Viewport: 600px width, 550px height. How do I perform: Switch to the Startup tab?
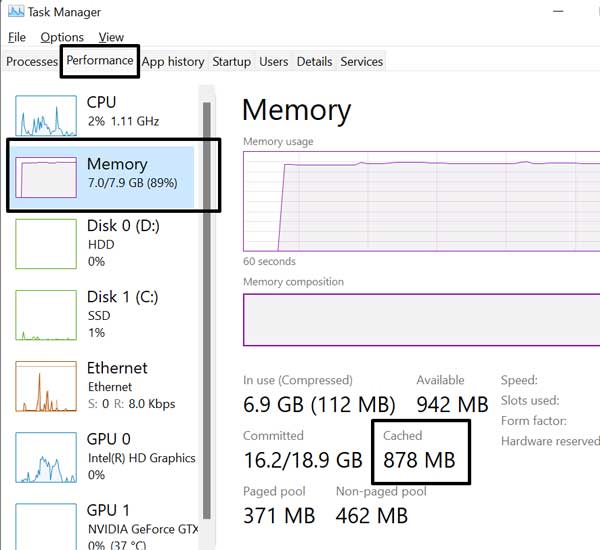(x=231, y=61)
